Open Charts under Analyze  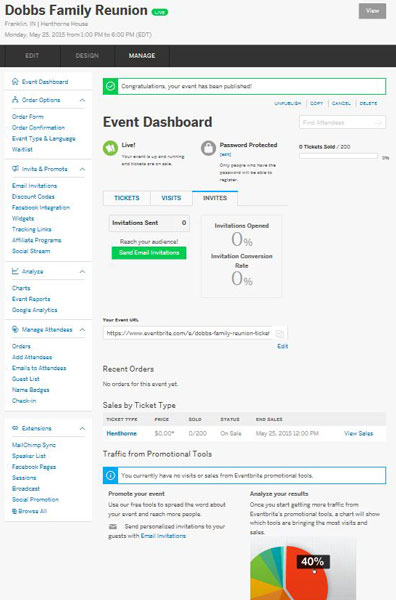(21, 288)
